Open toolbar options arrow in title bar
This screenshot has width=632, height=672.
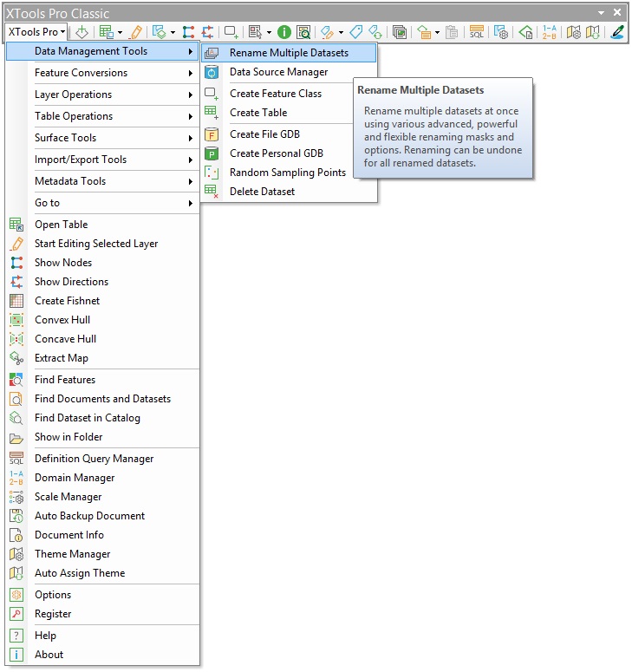click(x=601, y=13)
